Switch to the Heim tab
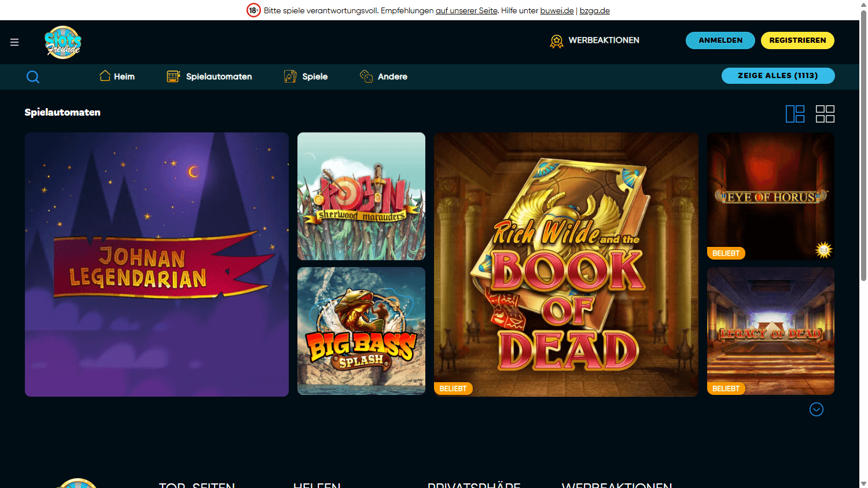 (117, 76)
